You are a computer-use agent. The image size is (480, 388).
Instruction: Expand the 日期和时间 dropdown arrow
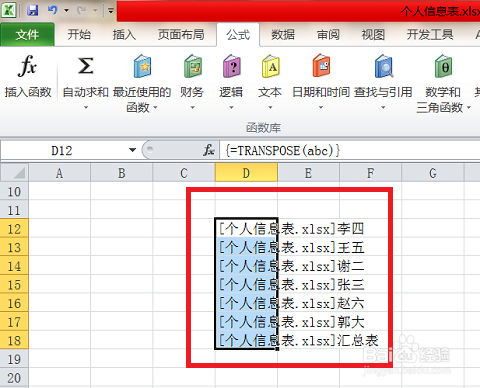pos(321,107)
